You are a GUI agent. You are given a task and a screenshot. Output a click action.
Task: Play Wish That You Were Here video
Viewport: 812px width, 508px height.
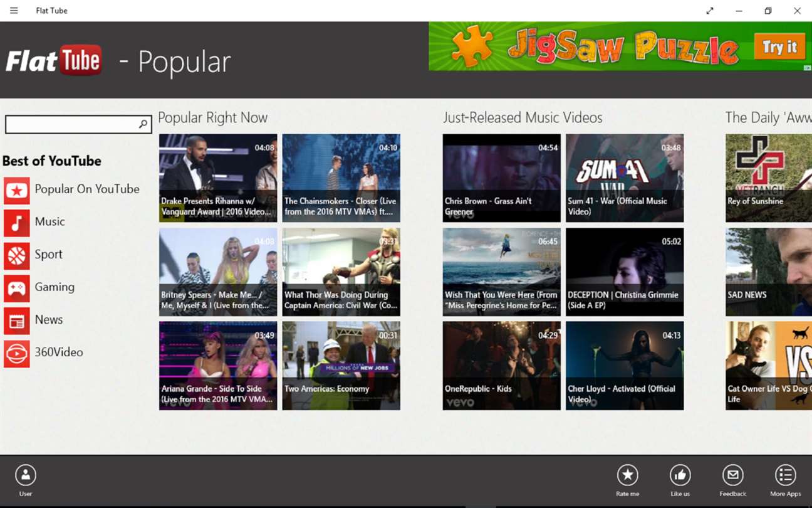(x=501, y=272)
